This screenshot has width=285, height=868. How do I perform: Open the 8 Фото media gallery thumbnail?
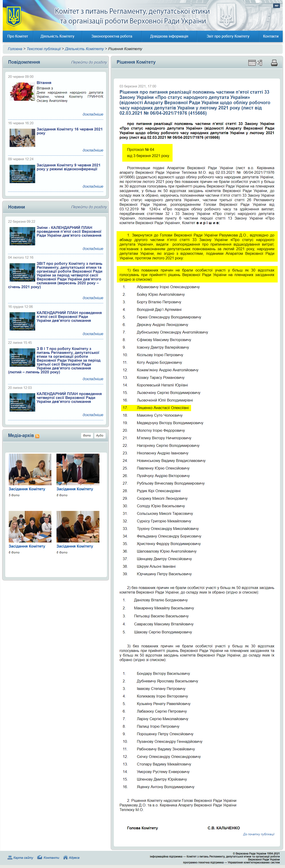tap(78, 469)
